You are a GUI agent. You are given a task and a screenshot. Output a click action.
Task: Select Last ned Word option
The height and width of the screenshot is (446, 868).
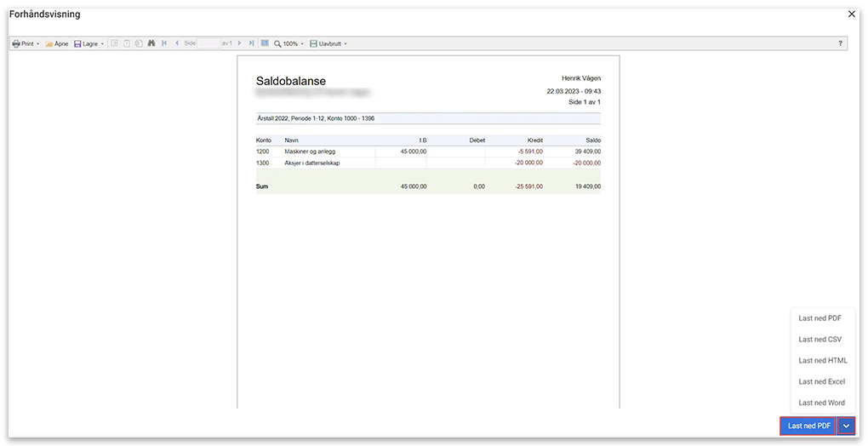click(821, 403)
